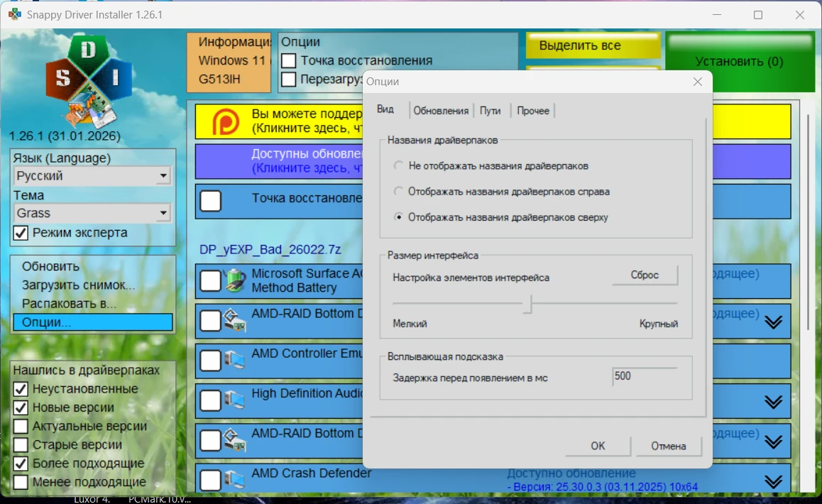The width and height of the screenshot is (822, 504).
Task: Open the Тема dropdown showing Grass
Action: point(92,213)
